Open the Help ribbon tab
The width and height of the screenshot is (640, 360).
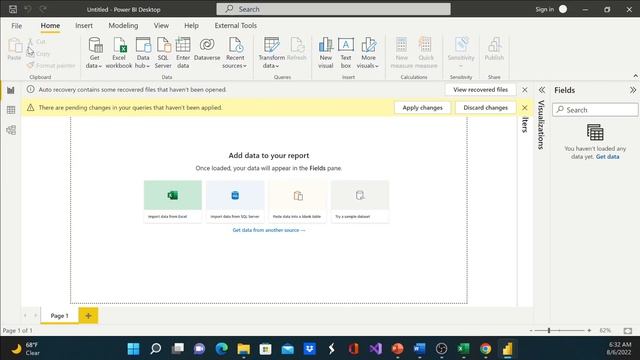point(191,25)
